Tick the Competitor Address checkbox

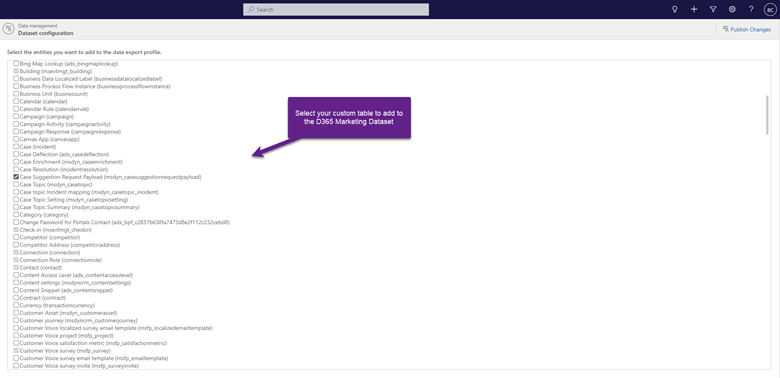(x=16, y=245)
